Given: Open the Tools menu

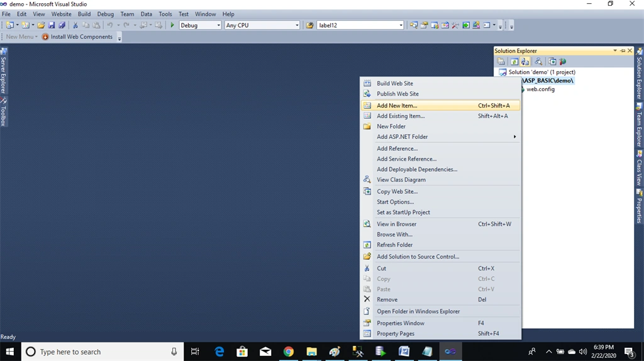Looking at the screenshot, I should pyautogui.click(x=165, y=14).
